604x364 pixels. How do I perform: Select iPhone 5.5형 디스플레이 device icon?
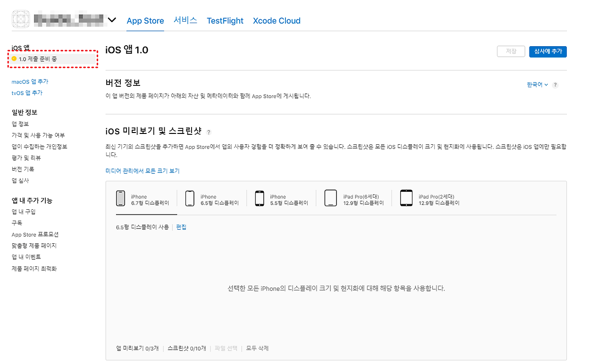click(260, 198)
